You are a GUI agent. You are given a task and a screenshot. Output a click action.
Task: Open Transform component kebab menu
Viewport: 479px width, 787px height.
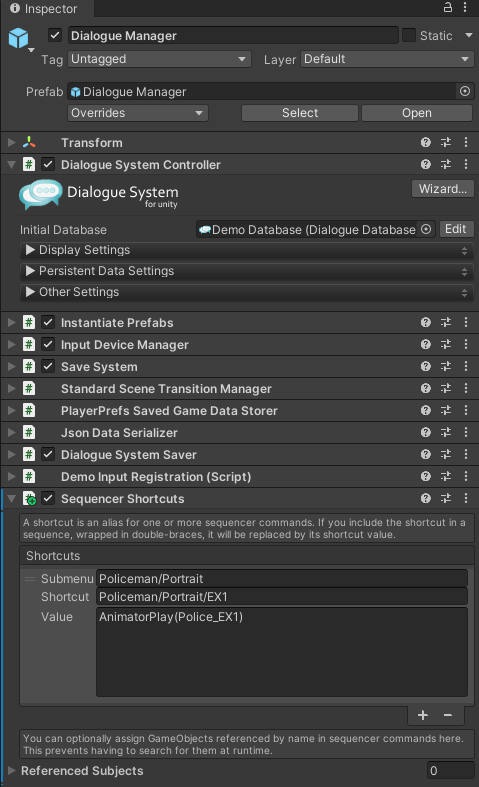pos(466,143)
